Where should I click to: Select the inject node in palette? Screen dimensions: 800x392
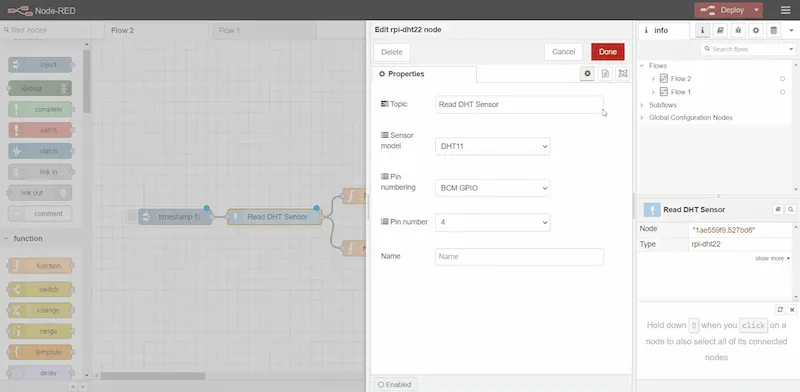point(40,65)
